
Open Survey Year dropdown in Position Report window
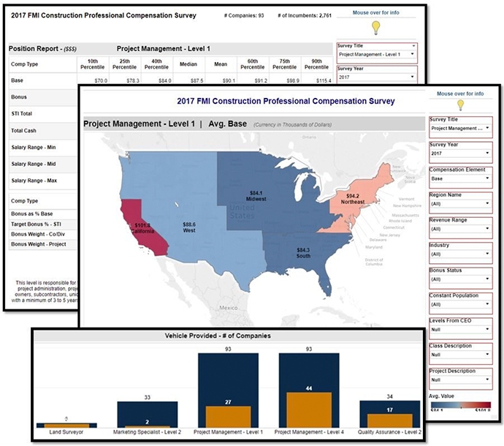pyautogui.click(x=377, y=78)
